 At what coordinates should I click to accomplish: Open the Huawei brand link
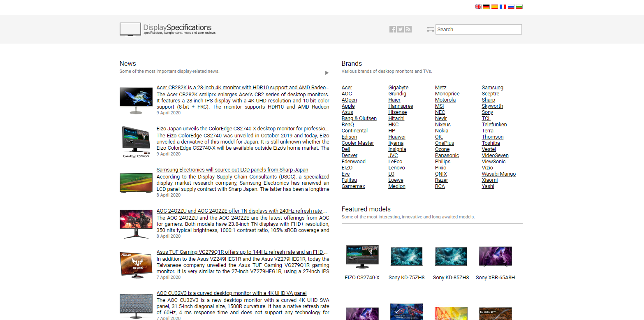[x=397, y=137]
